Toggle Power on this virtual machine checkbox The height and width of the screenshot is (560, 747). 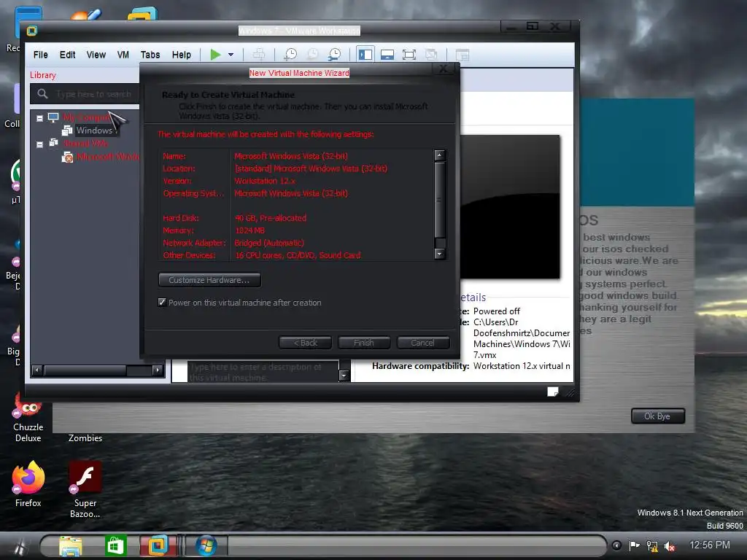coord(162,303)
